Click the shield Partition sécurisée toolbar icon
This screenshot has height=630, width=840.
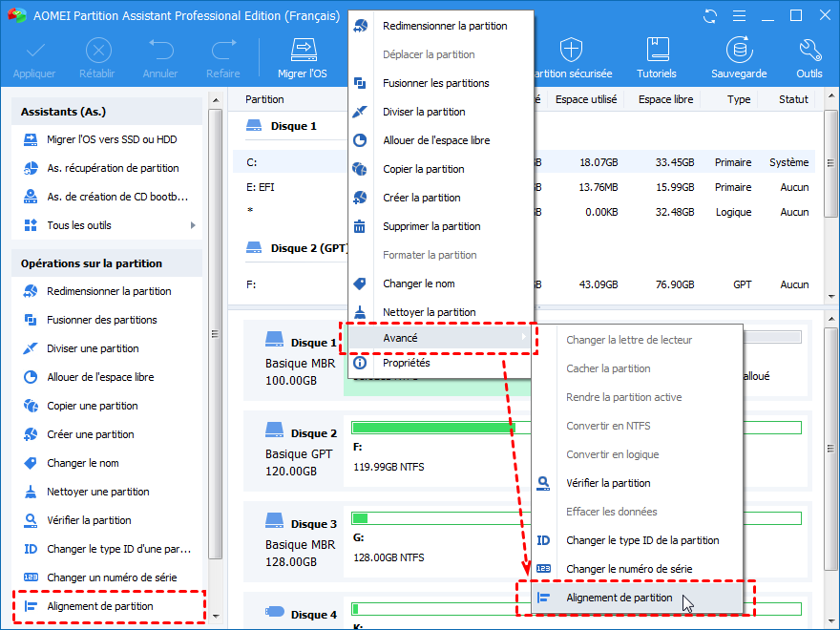tap(571, 50)
